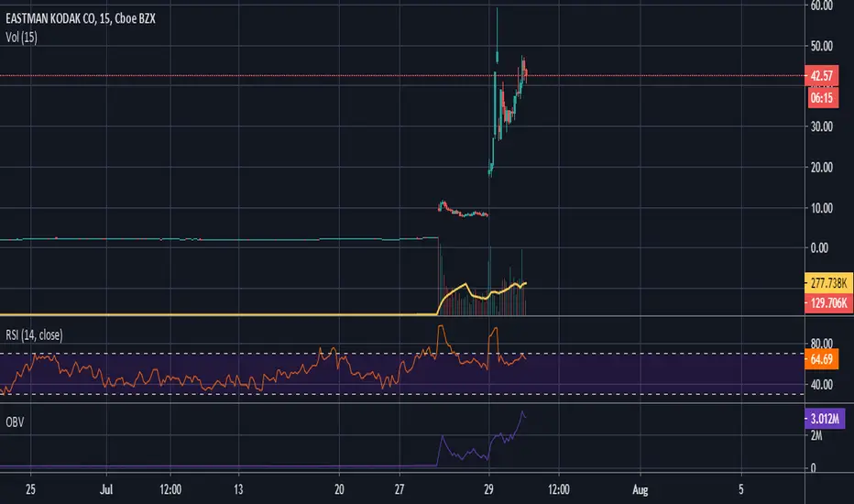Click the Aug label on time axis
This screenshot has height=504, width=854.
[x=640, y=489]
